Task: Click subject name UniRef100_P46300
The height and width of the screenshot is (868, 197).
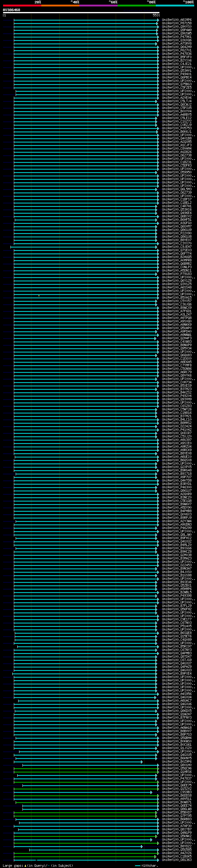Action: pos(177,487)
